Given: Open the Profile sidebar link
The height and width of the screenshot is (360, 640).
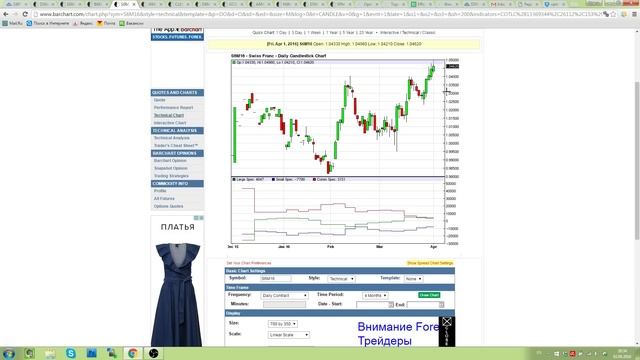Looking at the screenshot, I should (x=160, y=191).
